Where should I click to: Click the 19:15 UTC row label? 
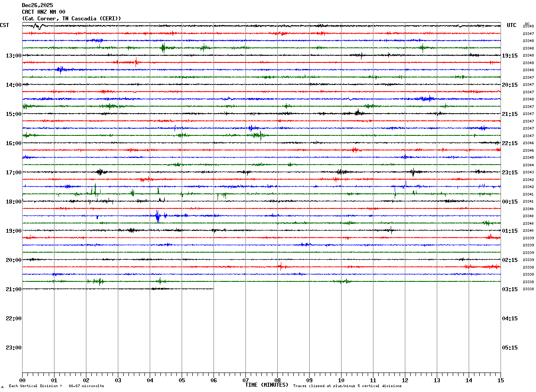tap(510, 56)
